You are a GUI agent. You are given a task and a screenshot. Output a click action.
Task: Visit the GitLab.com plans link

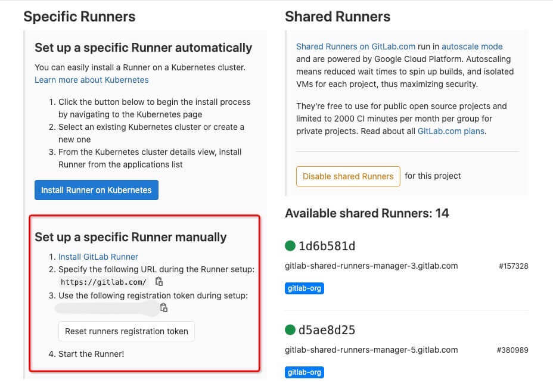pos(451,131)
